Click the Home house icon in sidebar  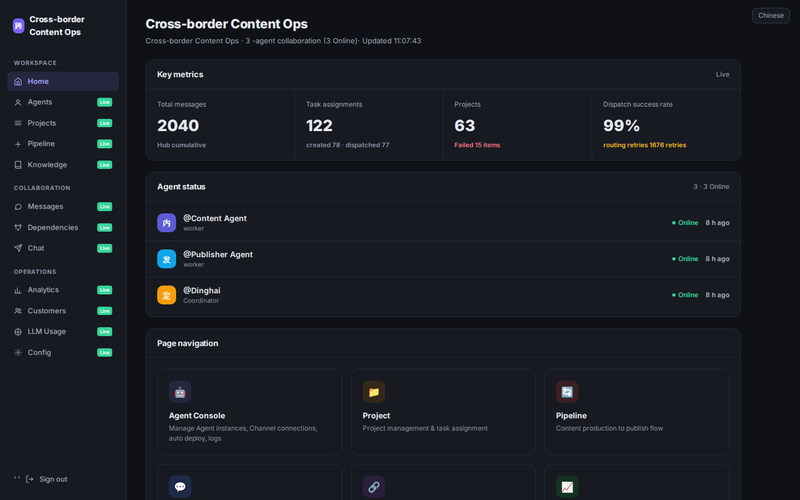(18, 82)
